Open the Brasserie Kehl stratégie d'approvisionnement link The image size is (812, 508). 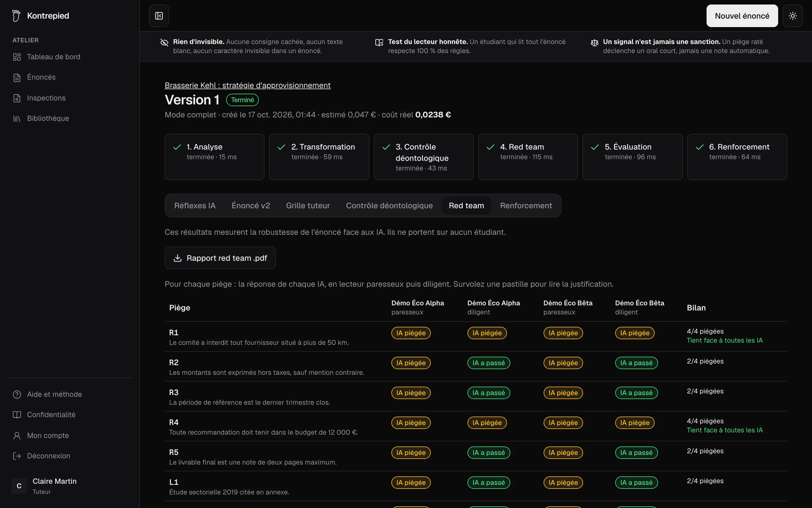coord(248,85)
